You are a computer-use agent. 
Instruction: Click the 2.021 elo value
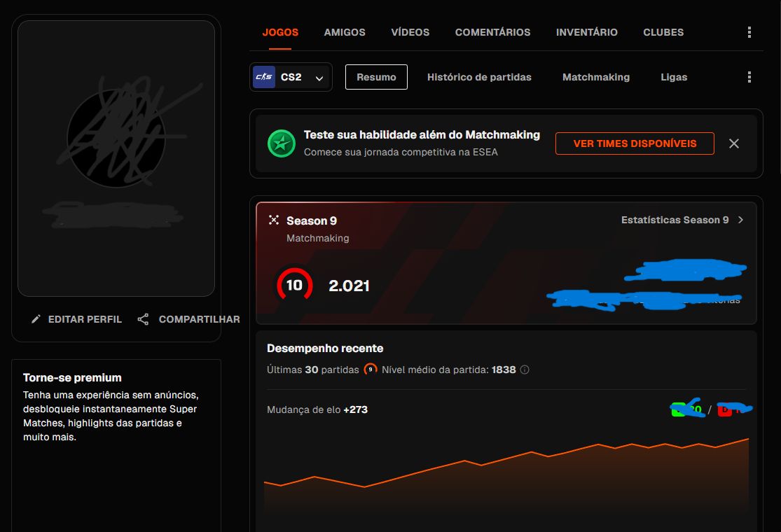[x=349, y=286]
